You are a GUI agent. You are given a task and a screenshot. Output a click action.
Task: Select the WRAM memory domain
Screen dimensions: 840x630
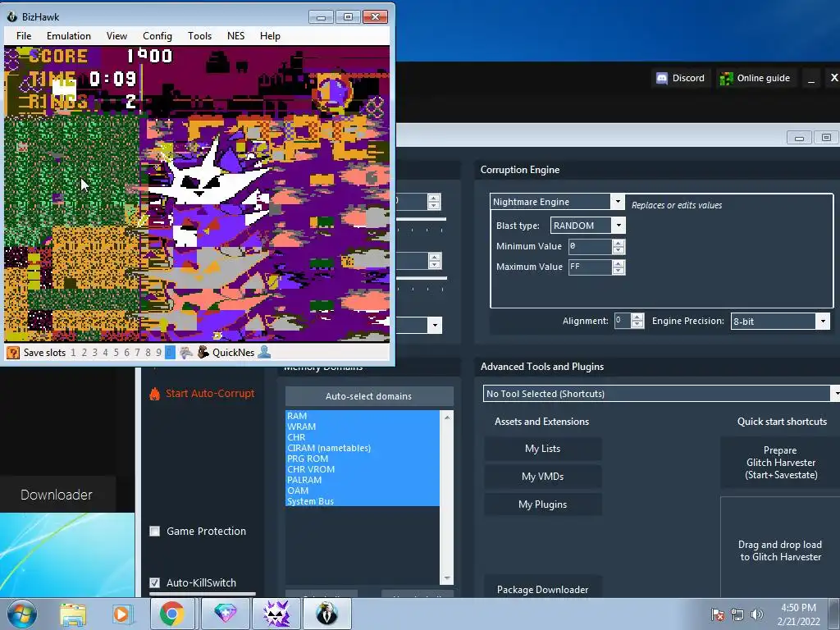[x=362, y=427]
